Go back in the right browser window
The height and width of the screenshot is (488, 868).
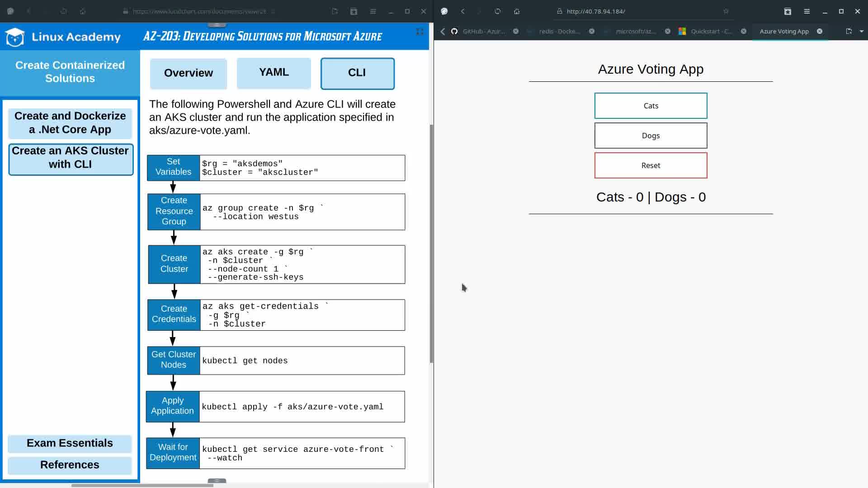click(462, 11)
